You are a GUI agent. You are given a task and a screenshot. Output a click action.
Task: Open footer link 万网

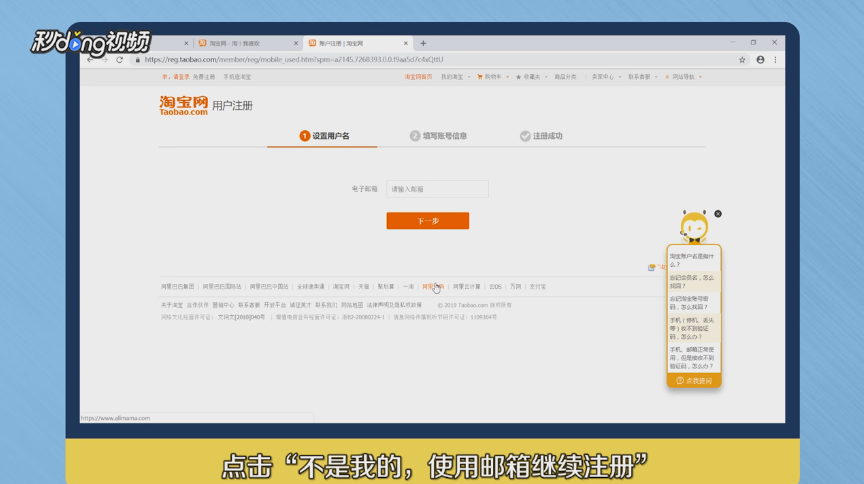click(516, 287)
